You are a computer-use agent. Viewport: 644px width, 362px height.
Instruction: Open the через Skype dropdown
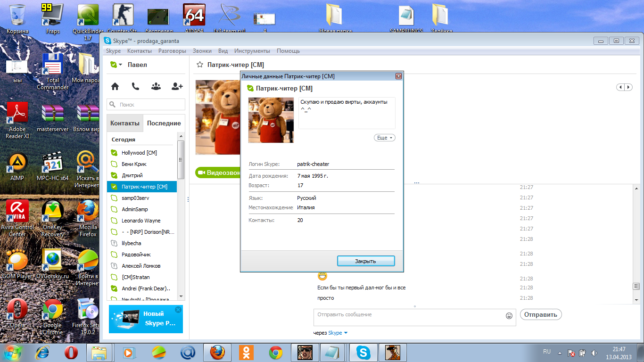[x=338, y=333]
